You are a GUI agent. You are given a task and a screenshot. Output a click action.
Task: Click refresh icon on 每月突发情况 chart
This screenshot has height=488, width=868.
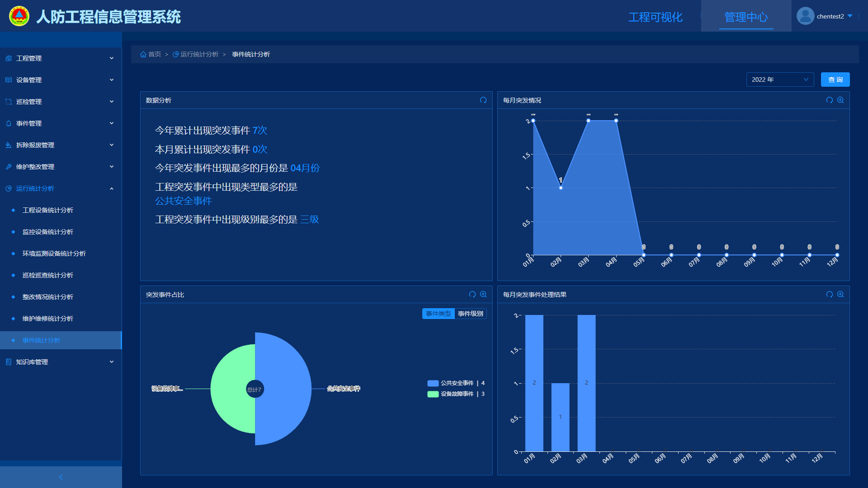click(829, 100)
